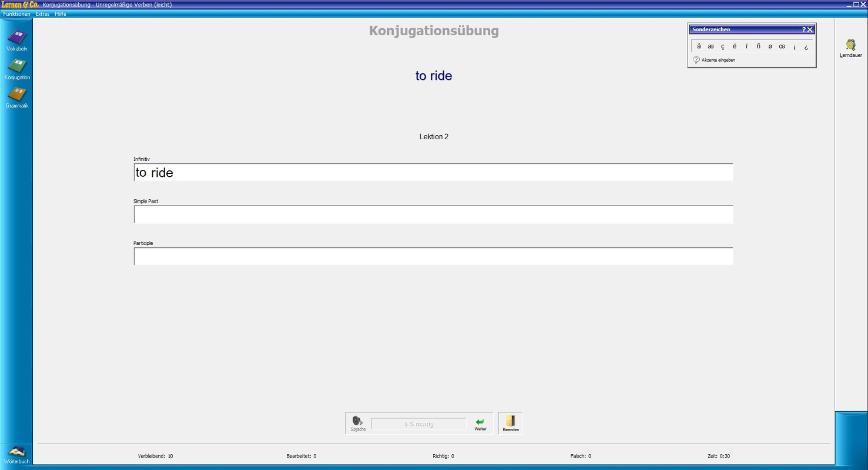Click the Sprache speaker icon
The image size is (868, 470).
coord(358,423)
